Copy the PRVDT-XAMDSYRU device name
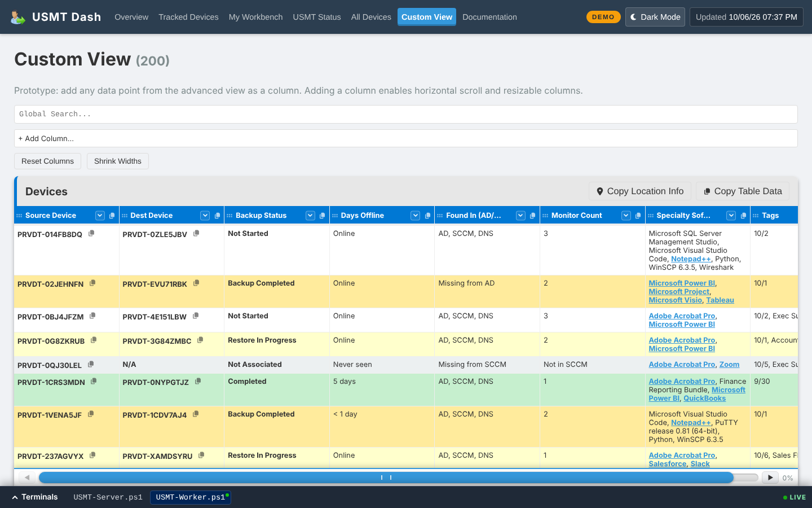 [201, 455]
